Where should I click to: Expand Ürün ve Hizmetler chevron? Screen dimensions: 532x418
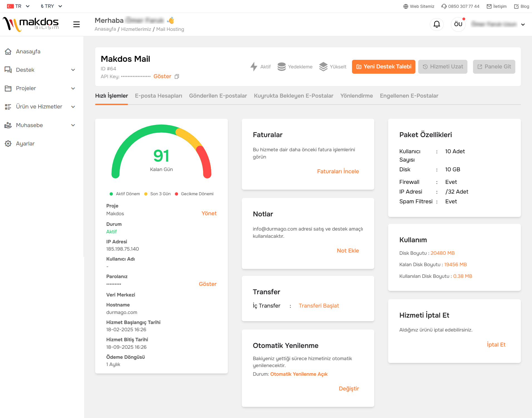(x=73, y=107)
